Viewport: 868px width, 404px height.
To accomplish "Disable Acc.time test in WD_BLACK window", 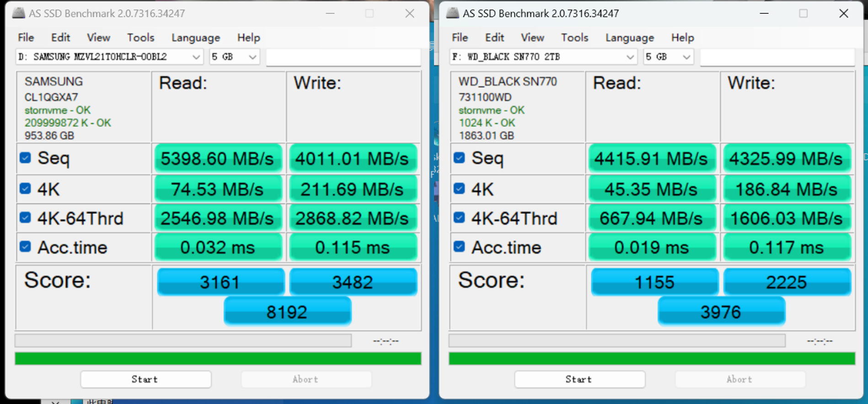I will point(459,247).
